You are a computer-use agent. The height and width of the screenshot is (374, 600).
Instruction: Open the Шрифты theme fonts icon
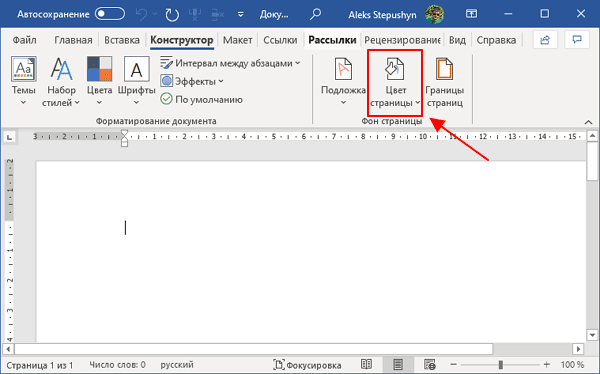[x=137, y=69]
